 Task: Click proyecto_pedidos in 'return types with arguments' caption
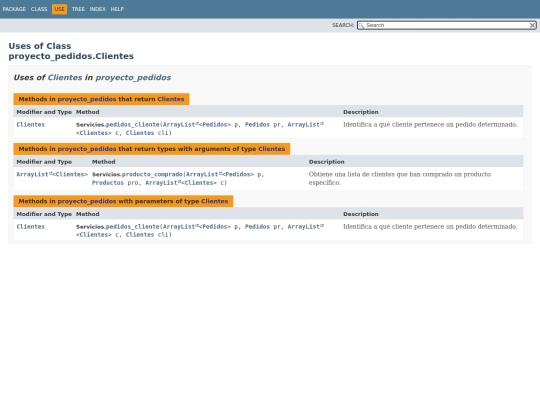pyautogui.click(x=87, y=149)
